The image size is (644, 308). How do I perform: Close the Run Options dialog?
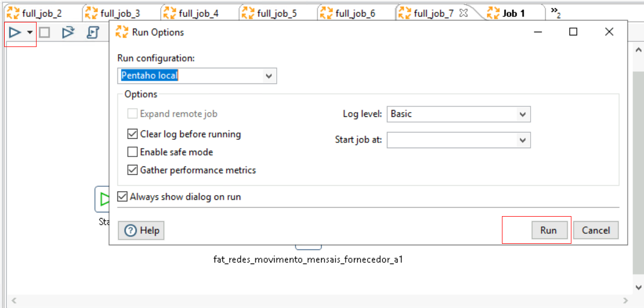[609, 32]
